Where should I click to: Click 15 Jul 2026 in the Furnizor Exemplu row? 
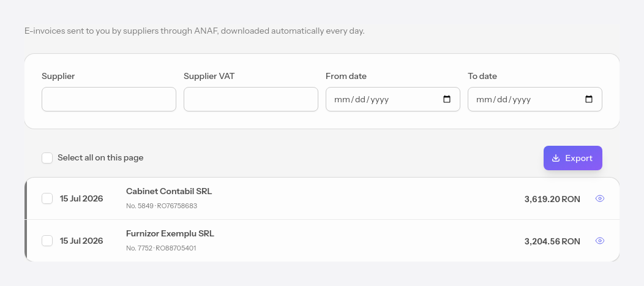pos(81,241)
